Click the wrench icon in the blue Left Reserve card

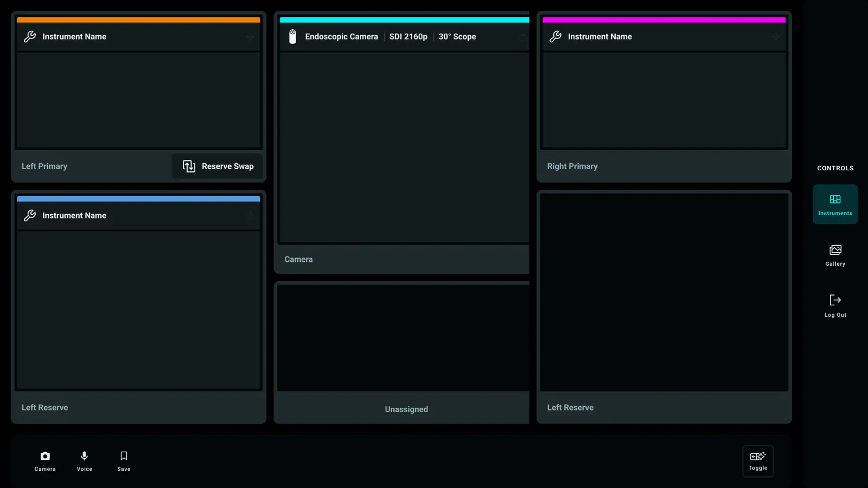coord(30,215)
